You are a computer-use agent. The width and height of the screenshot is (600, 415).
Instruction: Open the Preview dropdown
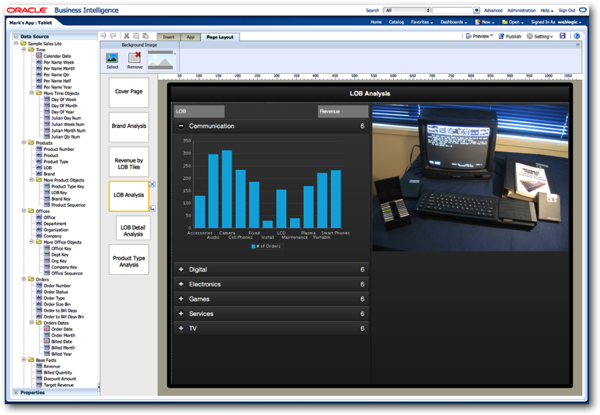[479, 36]
